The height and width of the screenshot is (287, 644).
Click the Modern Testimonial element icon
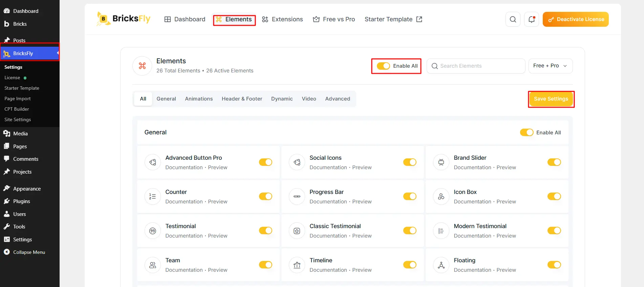pos(441,231)
